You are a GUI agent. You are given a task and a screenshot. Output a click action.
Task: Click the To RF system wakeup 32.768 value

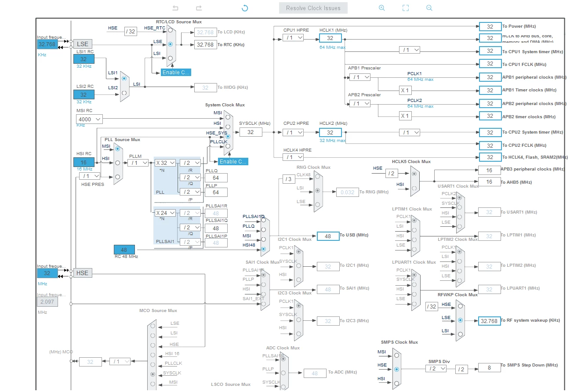489,321
